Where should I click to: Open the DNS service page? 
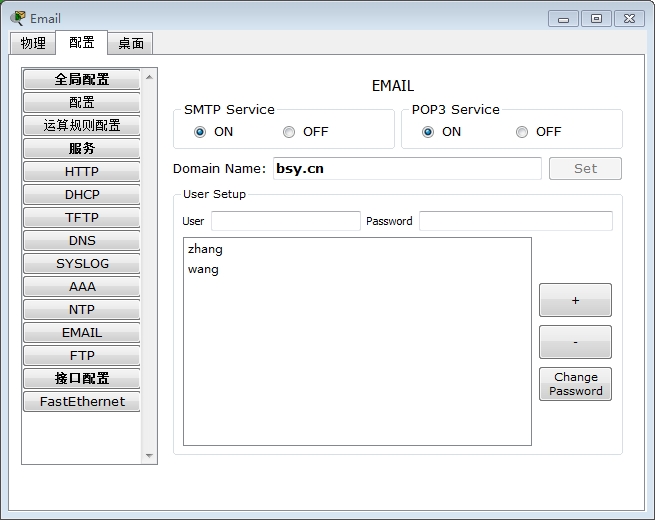pyautogui.click(x=82, y=240)
